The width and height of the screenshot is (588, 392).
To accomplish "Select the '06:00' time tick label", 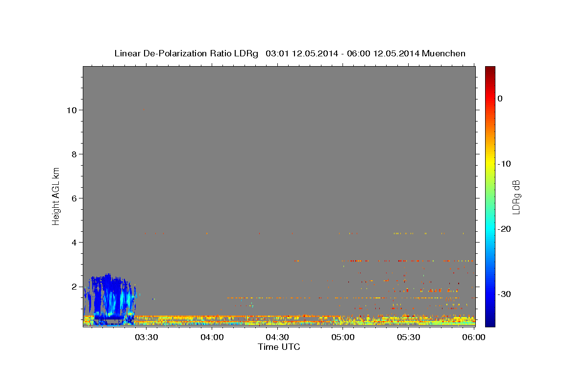I will tap(474, 337).
